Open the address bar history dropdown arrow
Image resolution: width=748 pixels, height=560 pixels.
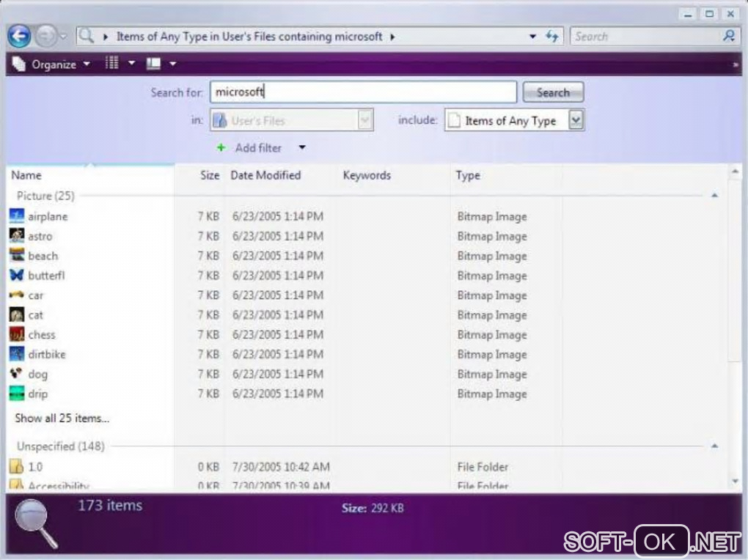[x=533, y=36]
